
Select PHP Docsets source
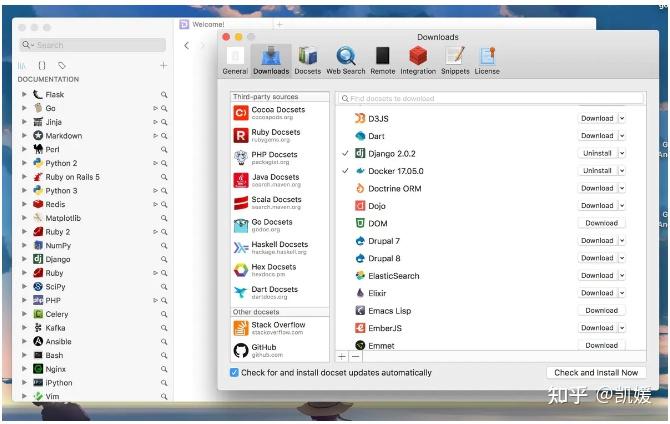click(x=280, y=158)
